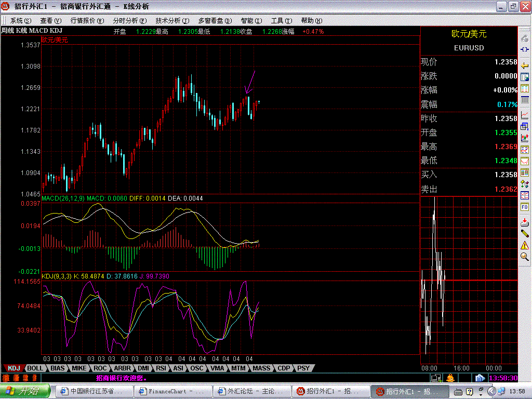The width and height of the screenshot is (532, 399).
Task: Switch to the CDP indicator tab
Action: pos(284,368)
